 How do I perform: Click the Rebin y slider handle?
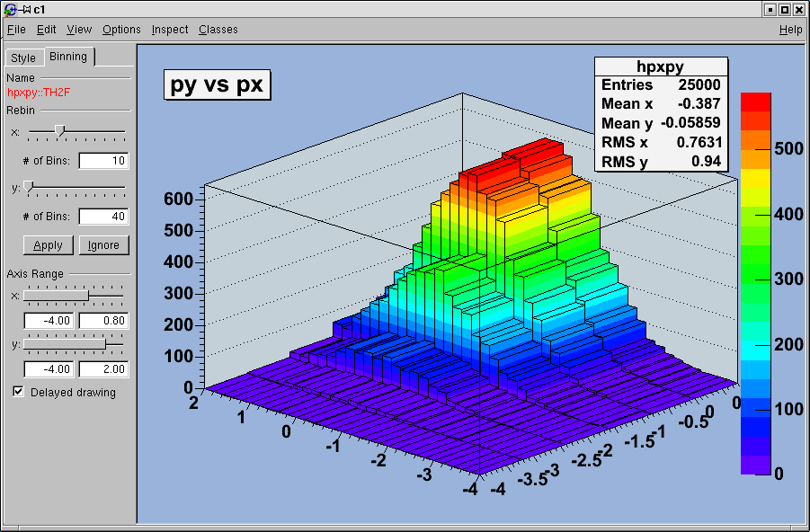29,186
